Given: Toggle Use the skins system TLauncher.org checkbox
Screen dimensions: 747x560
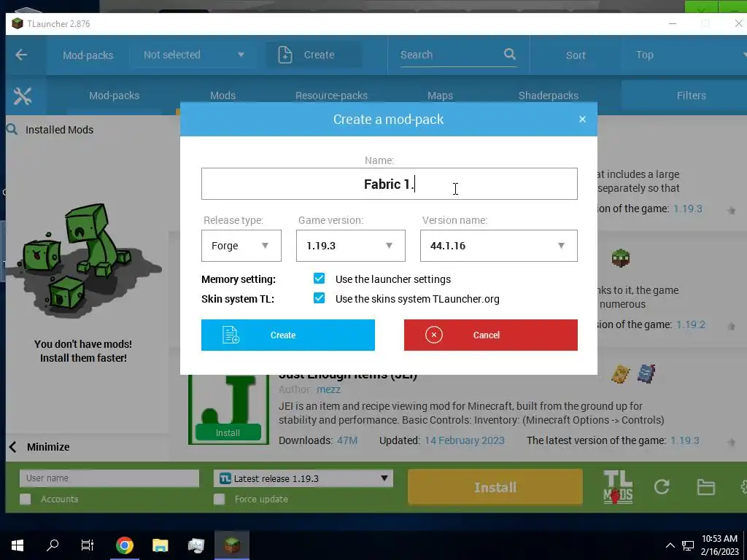Looking at the screenshot, I should tap(320, 298).
